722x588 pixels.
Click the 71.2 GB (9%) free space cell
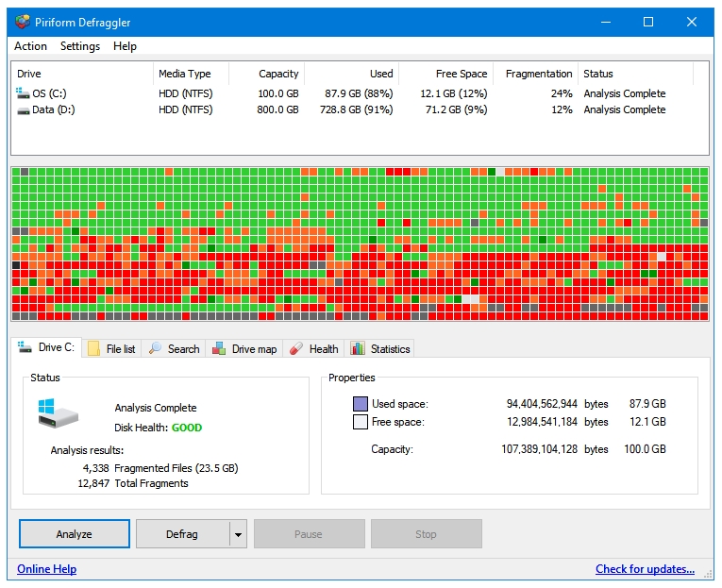point(456,109)
